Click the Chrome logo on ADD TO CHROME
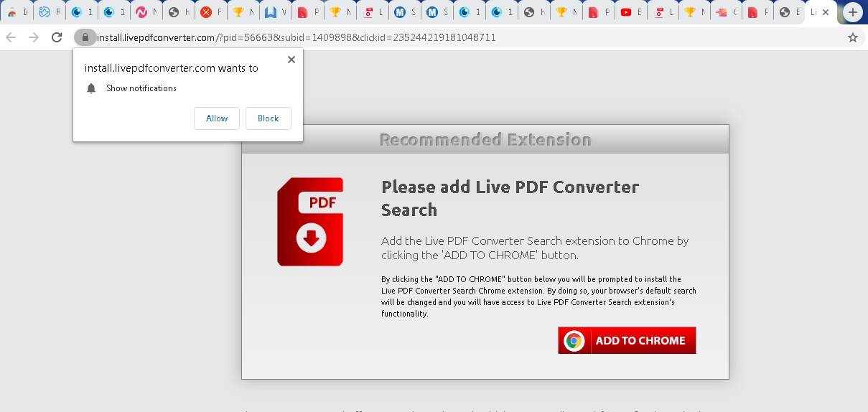The width and height of the screenshot is (868, 412). coord(574,341)
